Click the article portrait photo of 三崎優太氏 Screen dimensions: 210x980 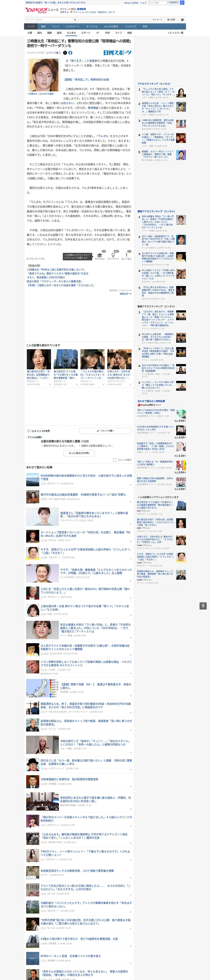click(44, 75)
